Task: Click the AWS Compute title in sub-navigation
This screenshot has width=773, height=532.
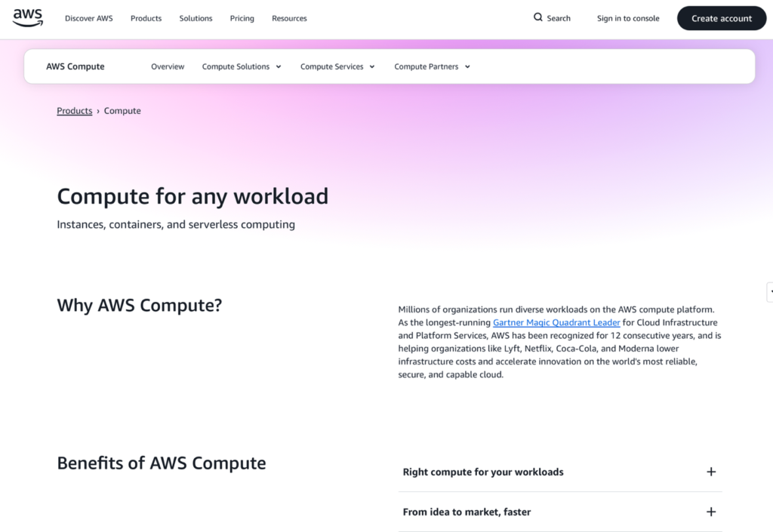Action: pyautogui.click(x=75, y=66)
